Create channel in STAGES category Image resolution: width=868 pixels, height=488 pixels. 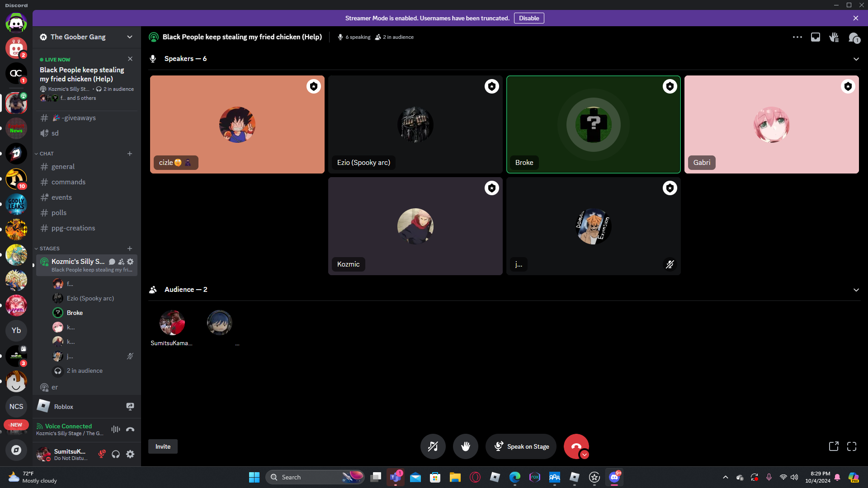pyautogui.click(x=130, y=249)
